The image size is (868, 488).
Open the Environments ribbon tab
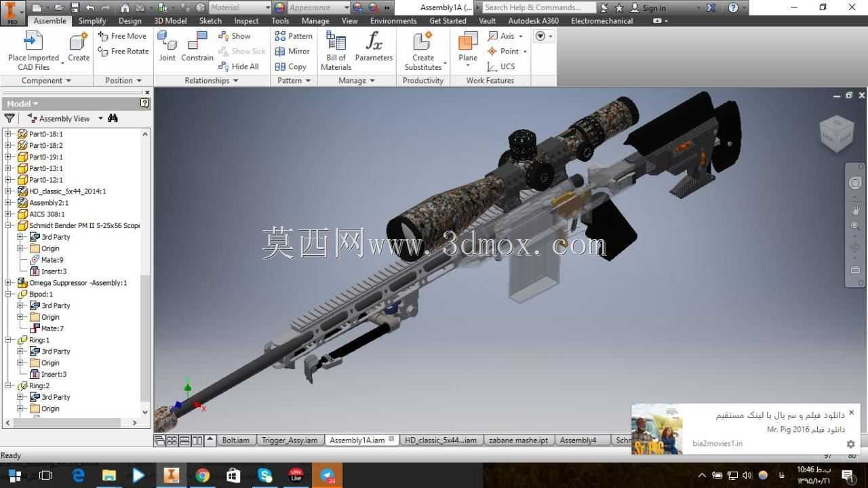[393, 20]
